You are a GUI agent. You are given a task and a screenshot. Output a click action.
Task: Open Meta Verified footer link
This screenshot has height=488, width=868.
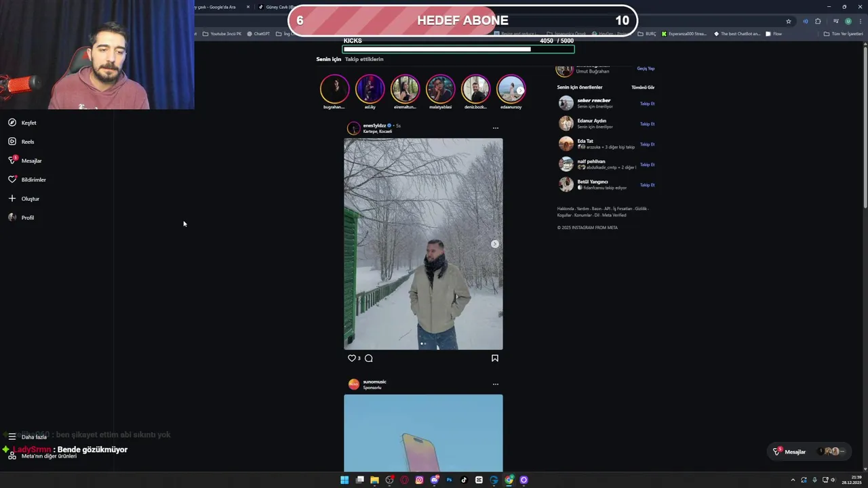[614, 215]
